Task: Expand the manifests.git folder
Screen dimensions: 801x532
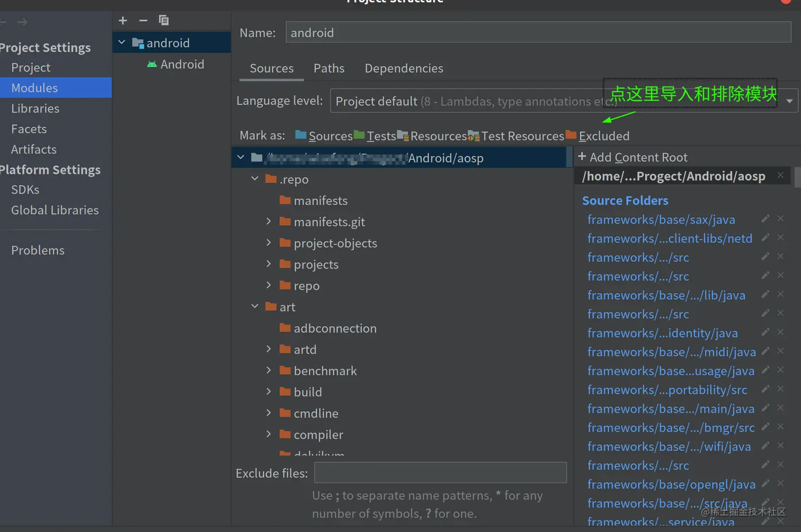Action: [269, 221]
